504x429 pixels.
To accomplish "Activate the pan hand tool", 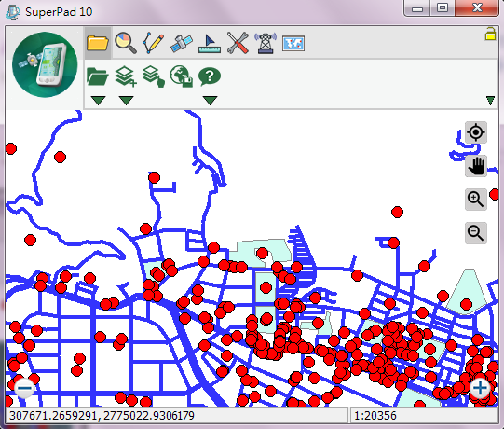I will (476, 166).
